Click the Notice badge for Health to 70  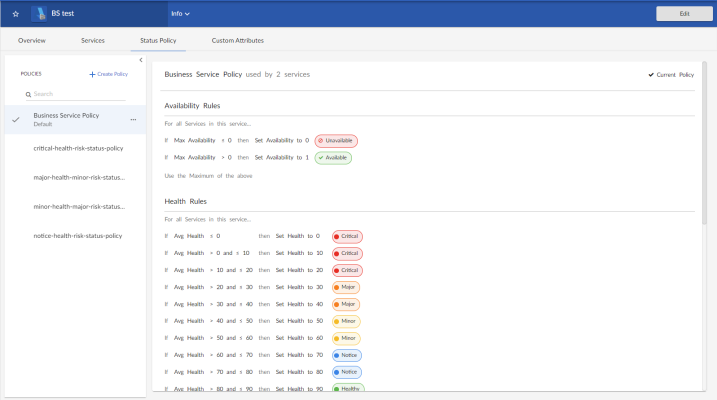pyautogui.click(x=347, y=355)
